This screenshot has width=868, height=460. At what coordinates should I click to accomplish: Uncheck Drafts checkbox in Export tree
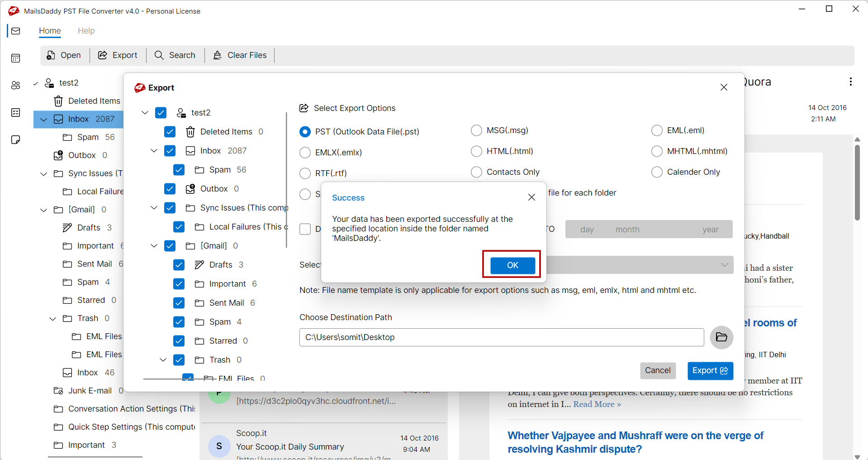pos(179,265)
